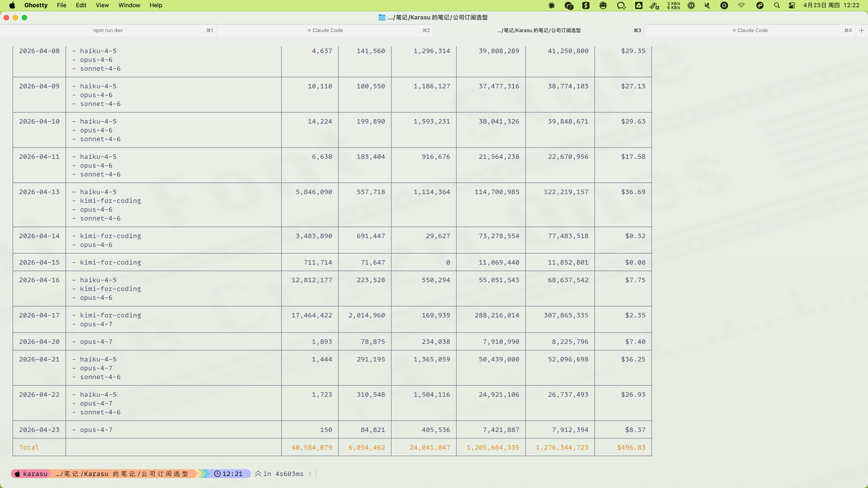Open the Claude asterisk menu bar icon
Screen dimensions: 868x488
(552, 5)
